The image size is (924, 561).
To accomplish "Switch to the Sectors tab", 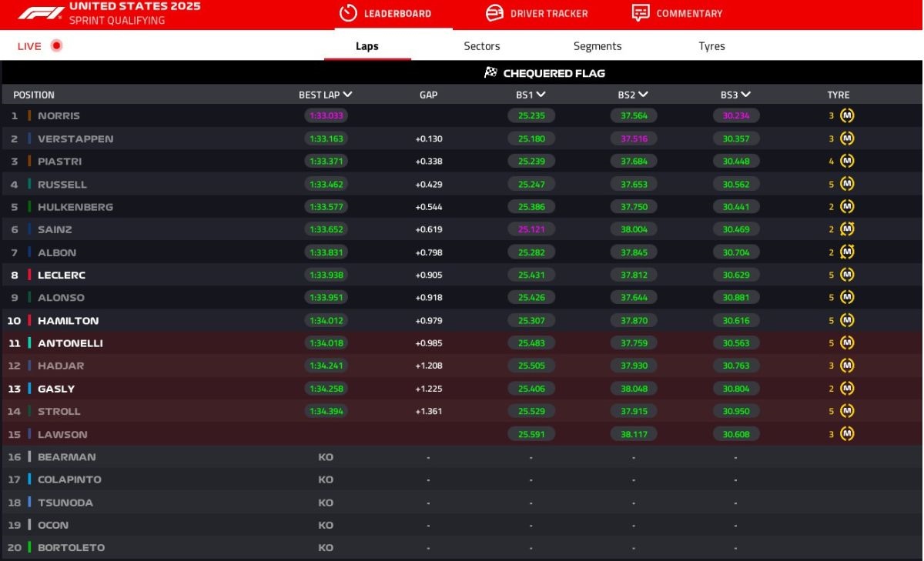I will point(482,46).
